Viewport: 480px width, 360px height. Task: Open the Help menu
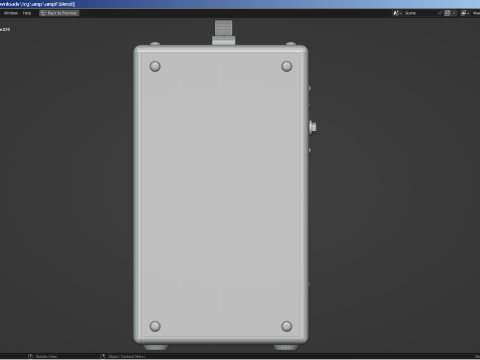[x=27, y=13]
